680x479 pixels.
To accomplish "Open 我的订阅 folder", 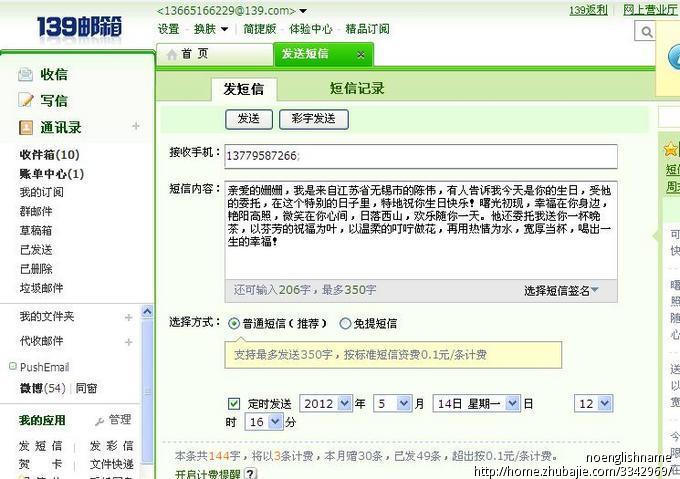I will click(x=42, y=192).
